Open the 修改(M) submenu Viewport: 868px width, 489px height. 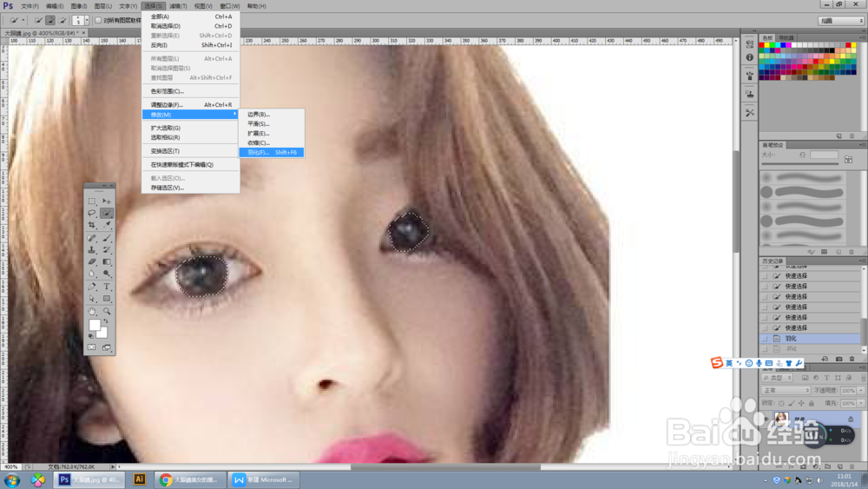[x=190, y=115]
